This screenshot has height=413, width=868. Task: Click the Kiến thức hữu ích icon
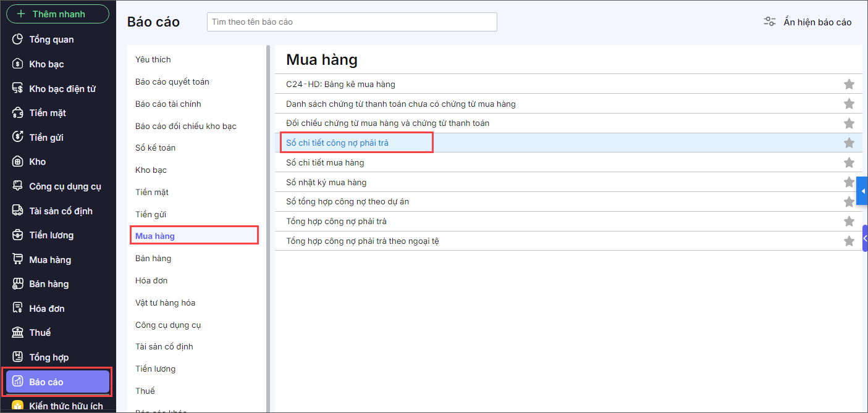click(x=18, y=406)
